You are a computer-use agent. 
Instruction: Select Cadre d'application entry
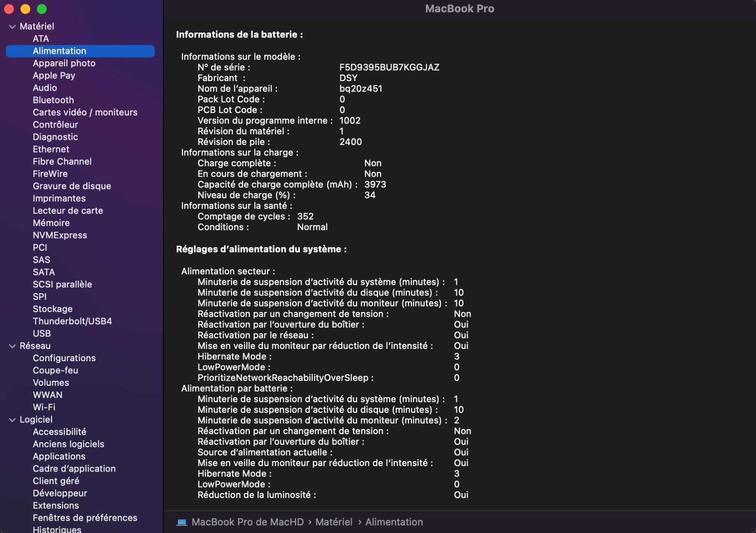click(74, 469)
